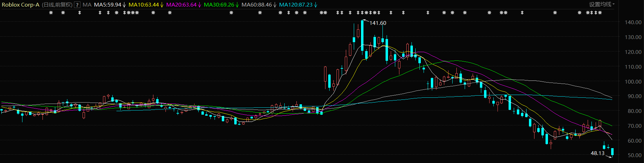644x163 pixels.
Task: Click the leftmost event marker in the marker row
Action: point(51,13)
